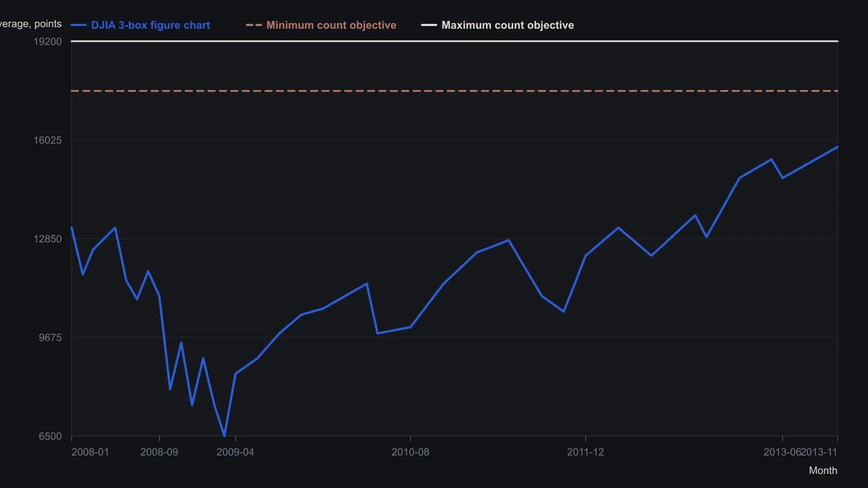
Task: Click the white line legend swatch
Action: pyautogui.click(x=429, y=25)
